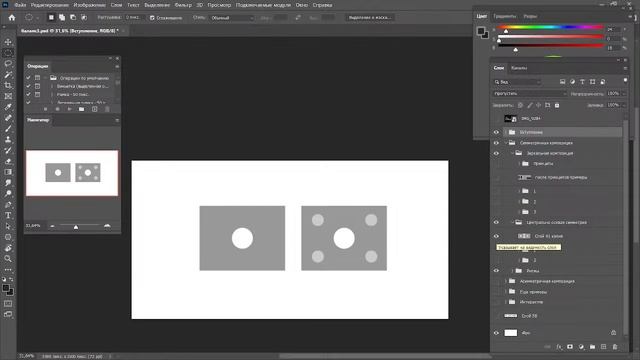This screenshot has height=360, width=640.
Task: Open the Стиль dropdown Обычный
Action: point(232,18)
